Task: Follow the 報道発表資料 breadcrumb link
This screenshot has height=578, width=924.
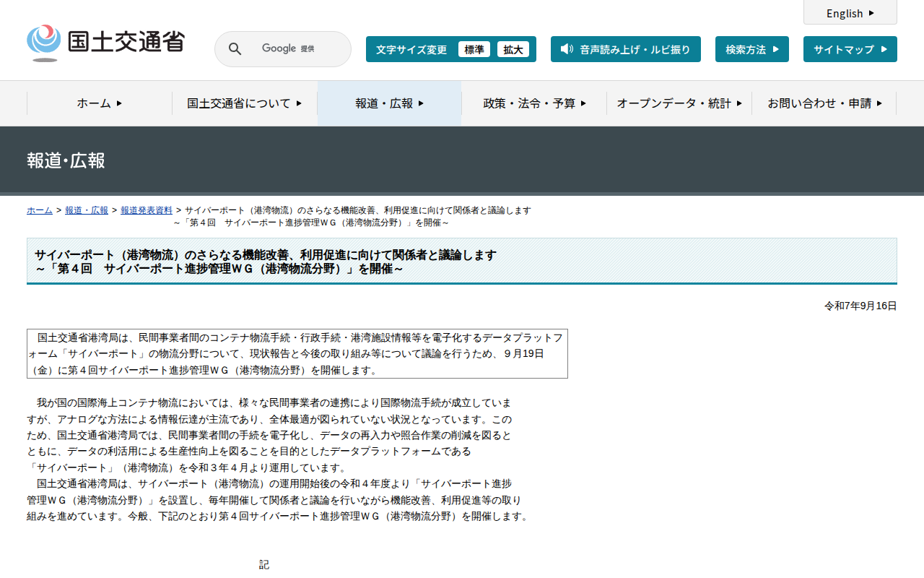Action: (x=147, y=210)
